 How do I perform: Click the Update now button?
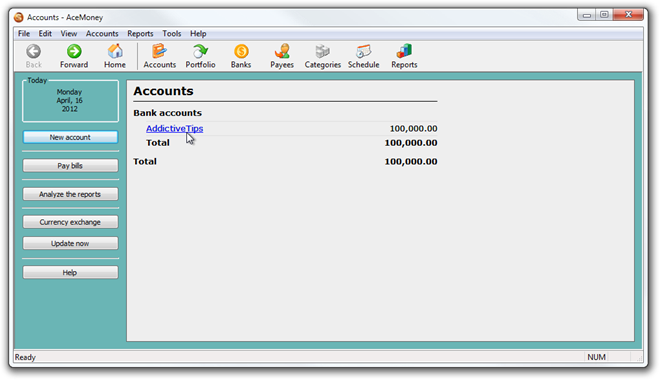tap(70, 243)
